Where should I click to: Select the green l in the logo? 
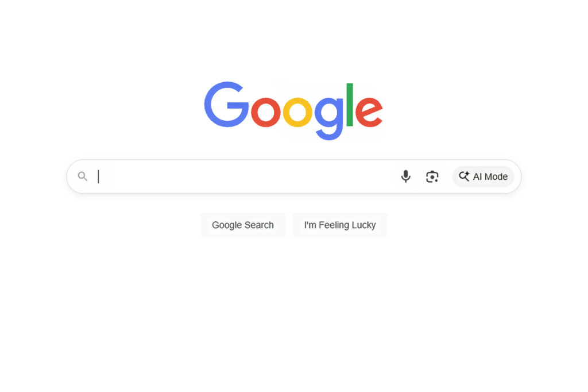pyautogui.click(x=350, y=105)
